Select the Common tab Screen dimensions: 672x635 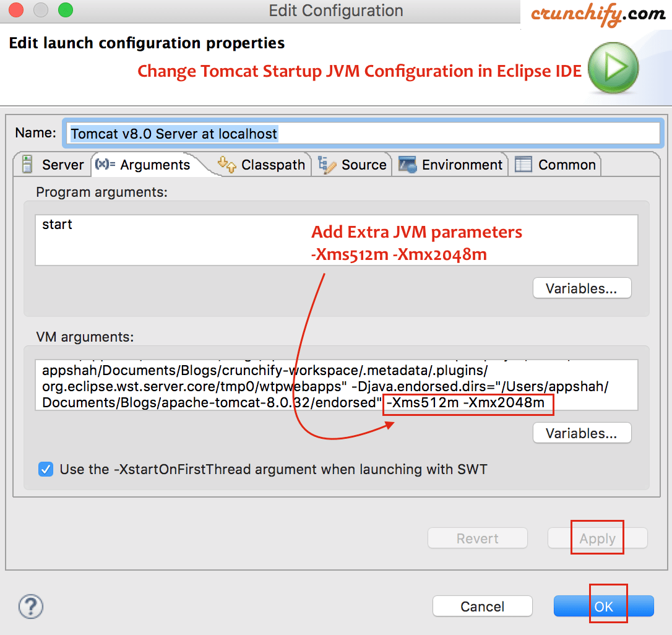tap(556, 165)
